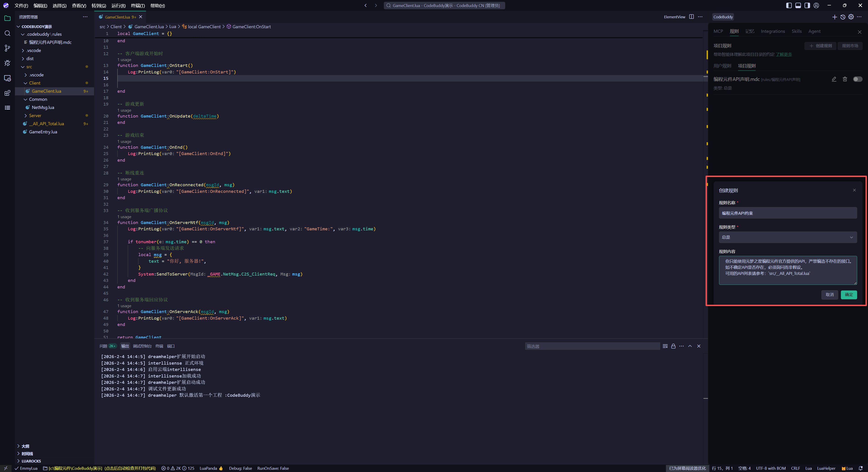Screen dimensions: 868x472
Task: Click the 确定 button in 创建规则 dialog
Action: pyautogui.click(x=849, y=295)
